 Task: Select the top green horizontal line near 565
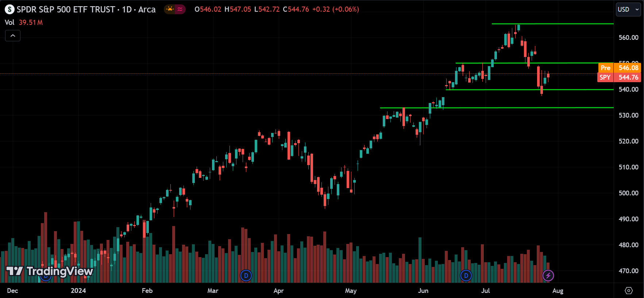552,24
